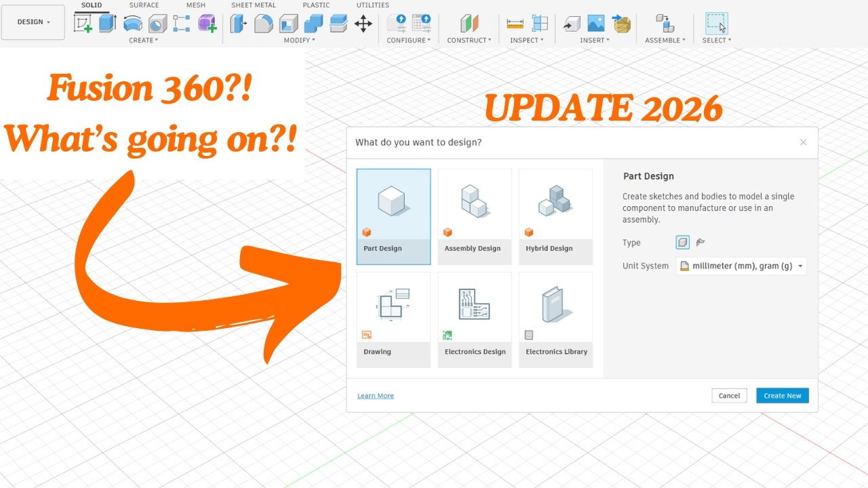Switch to the PLASTIC tab
This screenshot has width=868, height=488.
[x=316, y=5]
